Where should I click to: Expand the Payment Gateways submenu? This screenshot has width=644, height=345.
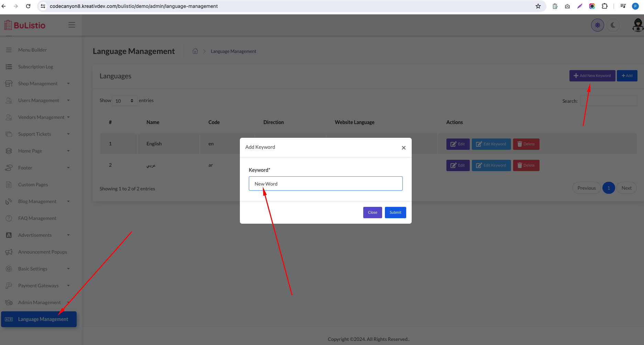(x=38, y=286)
